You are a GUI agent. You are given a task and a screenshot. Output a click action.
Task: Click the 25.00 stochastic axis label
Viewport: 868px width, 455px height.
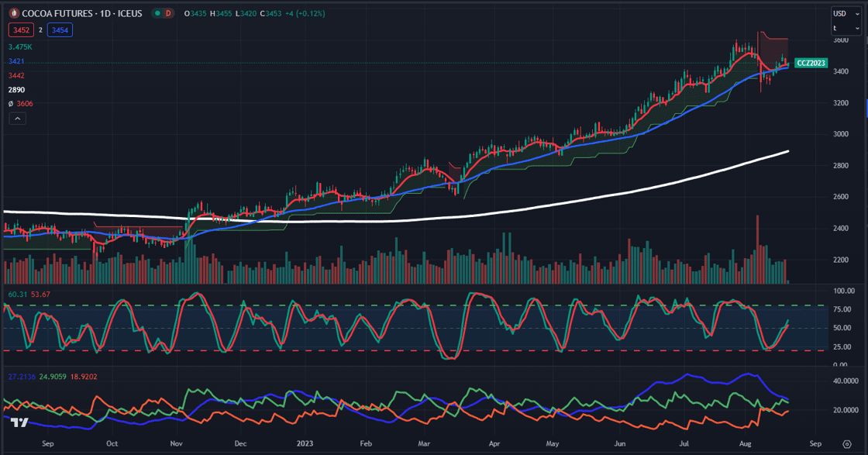(842, 347)
